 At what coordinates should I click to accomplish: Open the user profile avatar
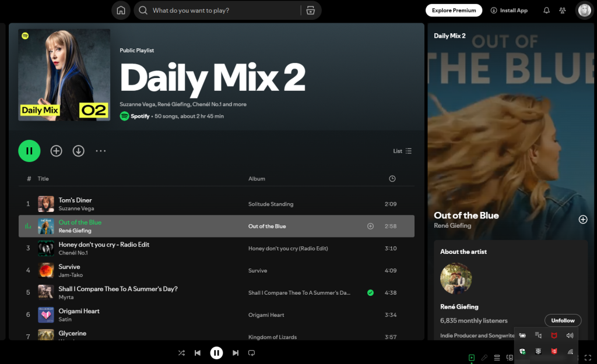pyautogui.click(x=584, y=10)
